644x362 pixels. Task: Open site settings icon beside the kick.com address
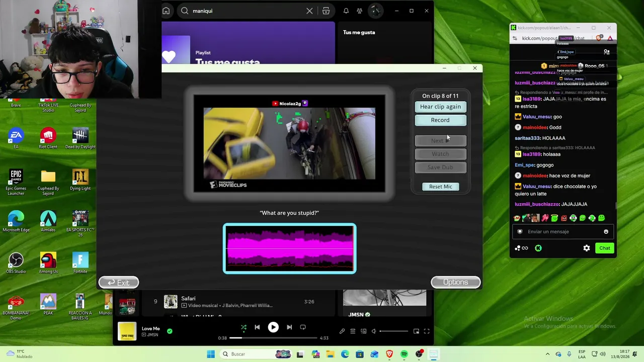(x=515, y=38)
